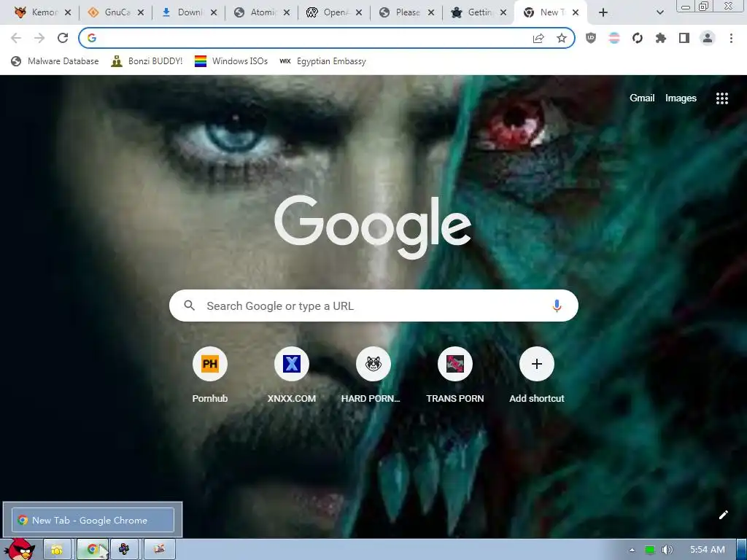Screen dimensions: 747x560
Task: Open the volume speaker tray icon
Action: [x=667, y=550]
